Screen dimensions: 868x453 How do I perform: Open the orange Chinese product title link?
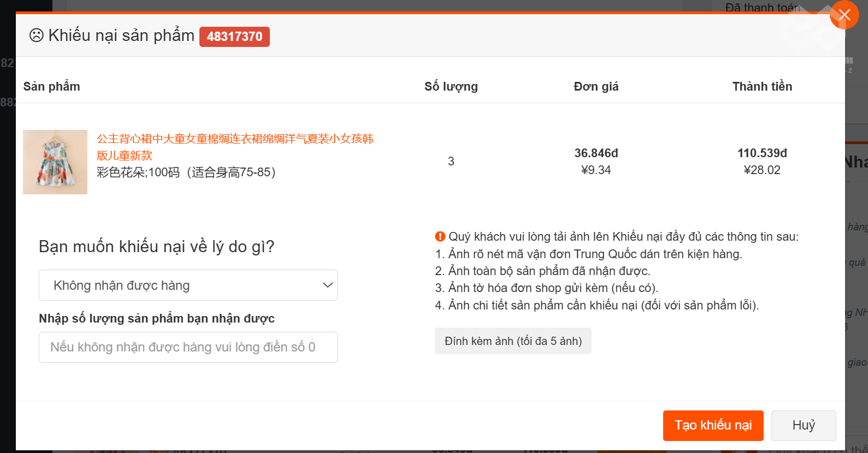coord(235,147)
